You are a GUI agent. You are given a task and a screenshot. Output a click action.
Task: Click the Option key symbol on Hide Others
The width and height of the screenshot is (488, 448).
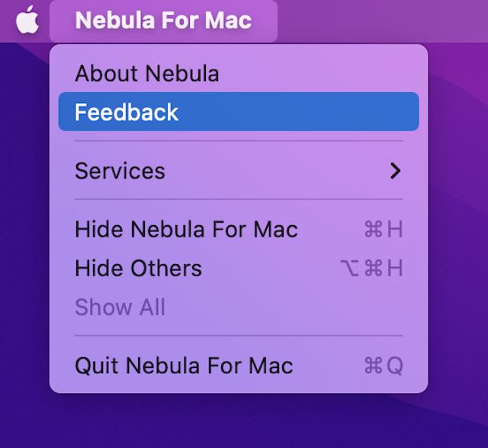tap(350, 268)
